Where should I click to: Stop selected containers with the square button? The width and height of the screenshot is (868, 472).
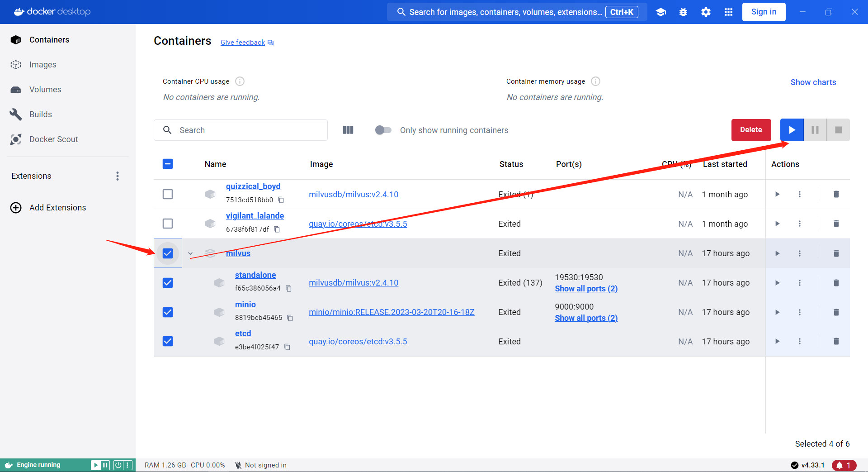click(839, 130)
